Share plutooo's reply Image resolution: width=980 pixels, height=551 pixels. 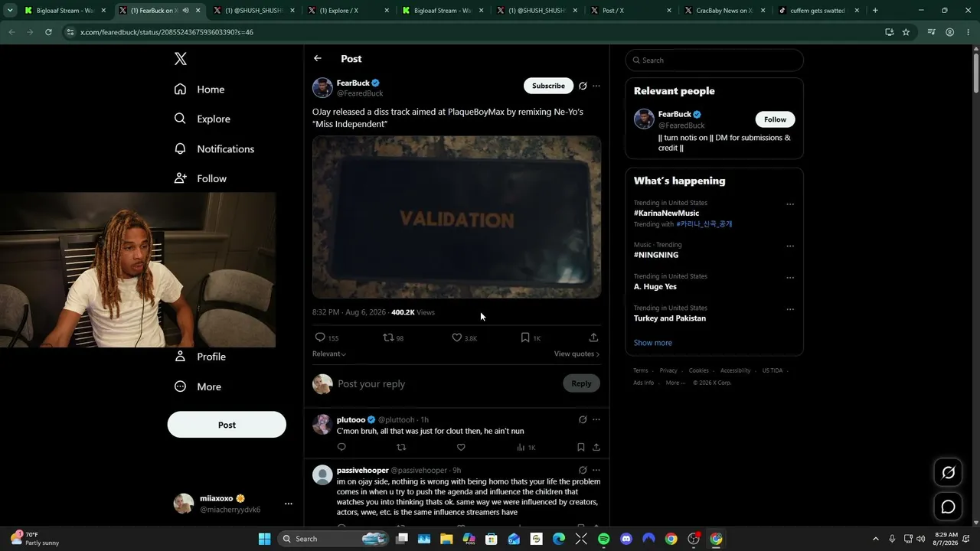tap(596, 447)
